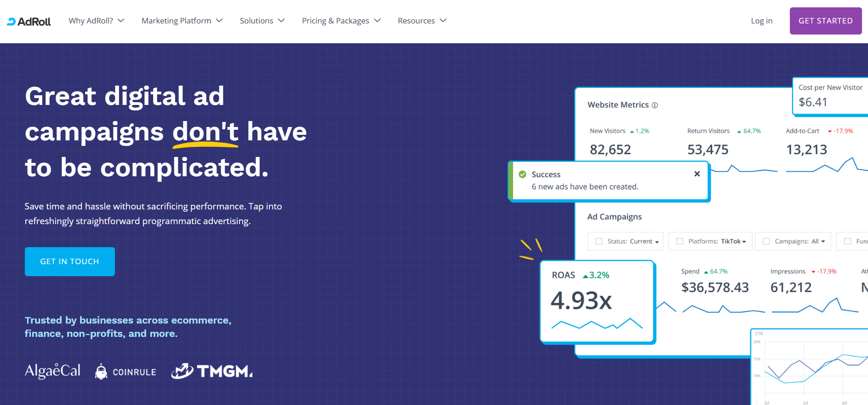Screen dimensions: 868x405
Task: Toggle the Status: Current checkbox
Action: tap(599, 241)
